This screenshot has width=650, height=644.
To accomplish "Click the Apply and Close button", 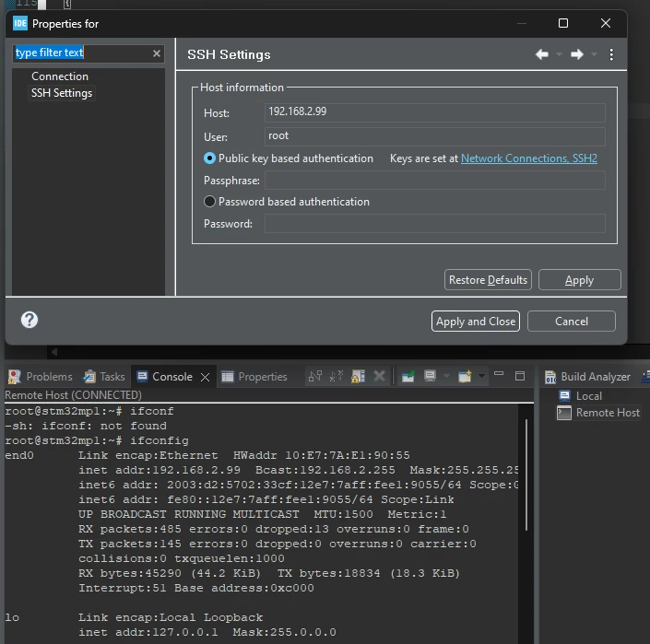I will pyautogui.click(x=476, y=322).
